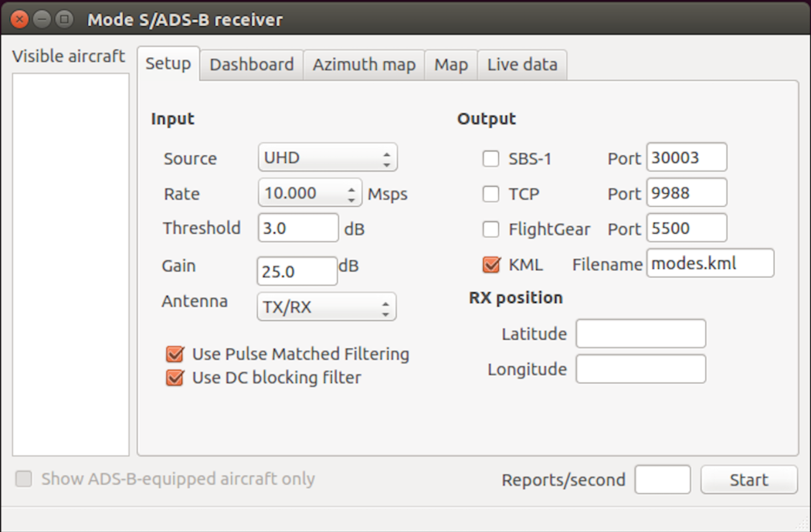Enable SBS-1 output
Image resolution: width=811 pixels, height=532 pixels.
click(x=490, y=158)
